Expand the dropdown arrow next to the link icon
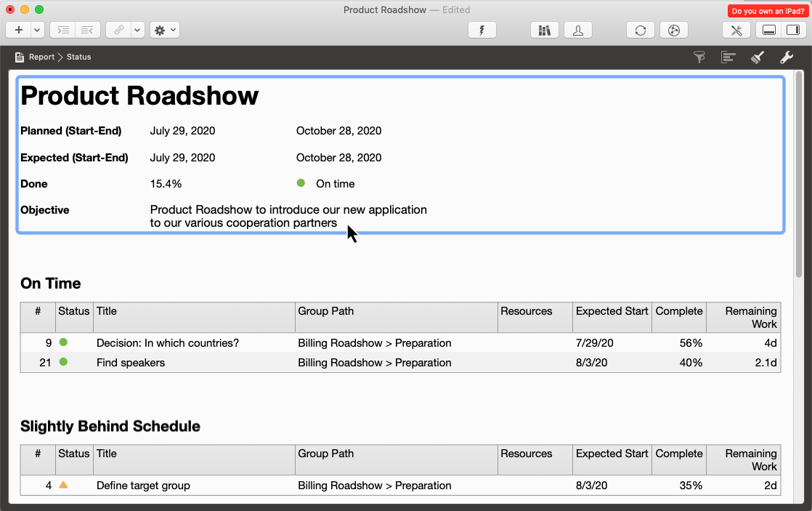812x511 pixels. [137, 30]
